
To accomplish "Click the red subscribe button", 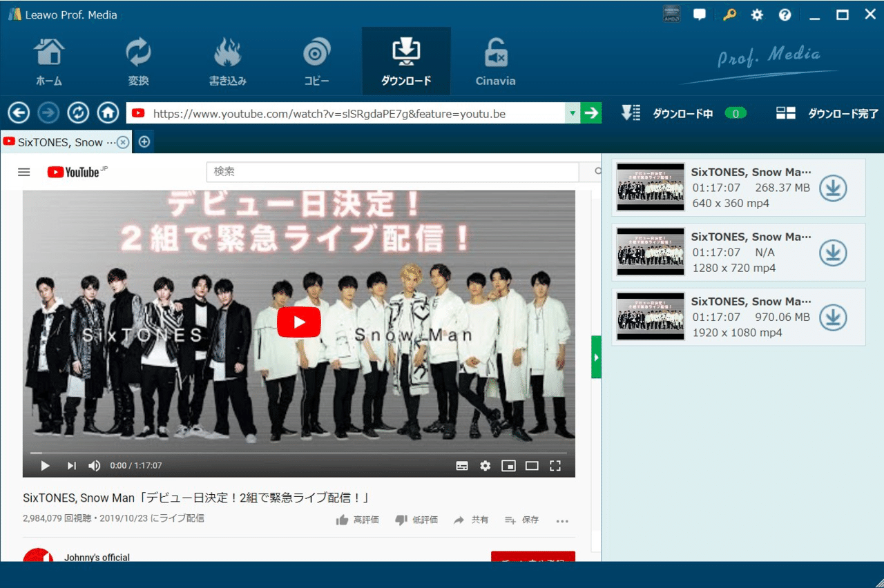I will tap(533, 556).
